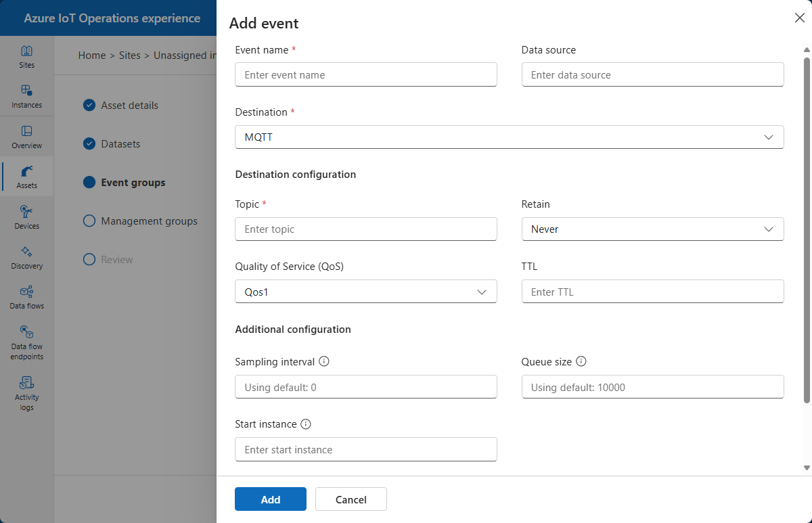812x523 pixels.
Task: Go to the Datasets wizard step
Action: (120, 144)
